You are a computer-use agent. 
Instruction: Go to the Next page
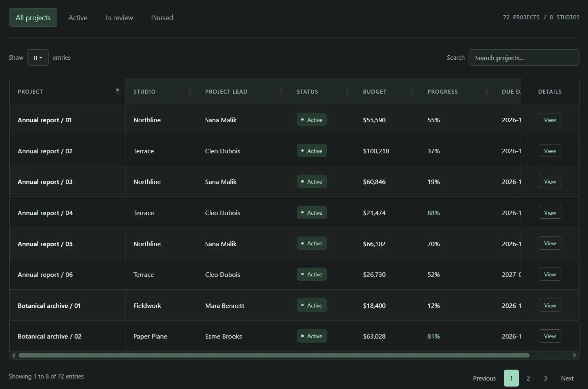pos(567,378)
